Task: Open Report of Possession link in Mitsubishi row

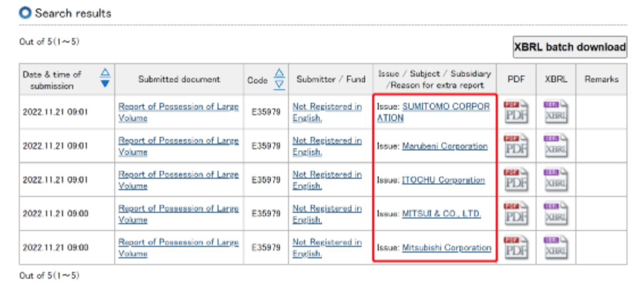Action: 178,248
